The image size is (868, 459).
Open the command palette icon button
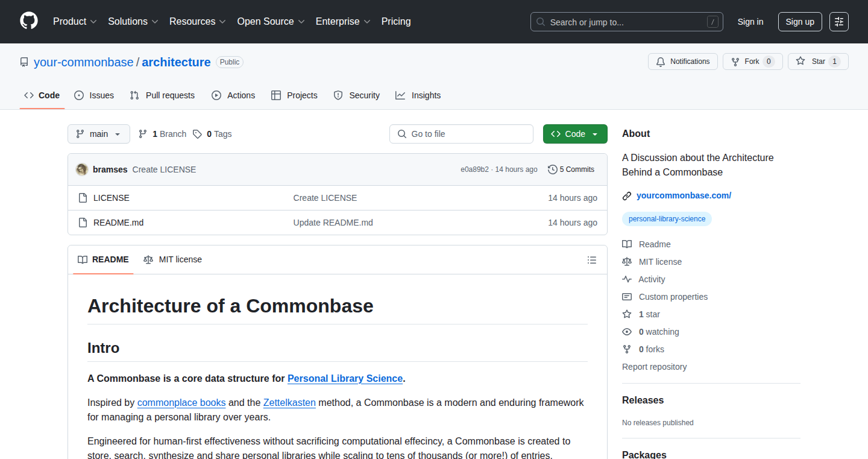click(x=839, y=22)
